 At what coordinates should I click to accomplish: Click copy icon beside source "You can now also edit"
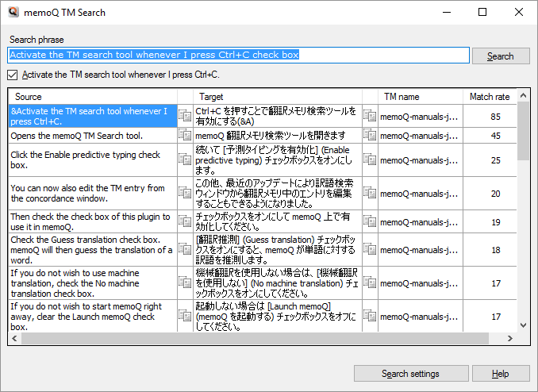[x=185, y=193]
